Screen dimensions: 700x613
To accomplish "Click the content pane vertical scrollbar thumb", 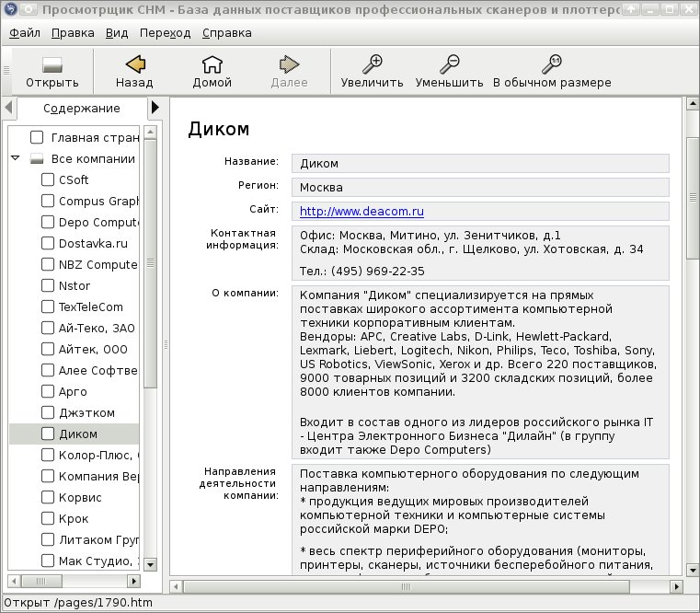I will [x=693, y=198].
